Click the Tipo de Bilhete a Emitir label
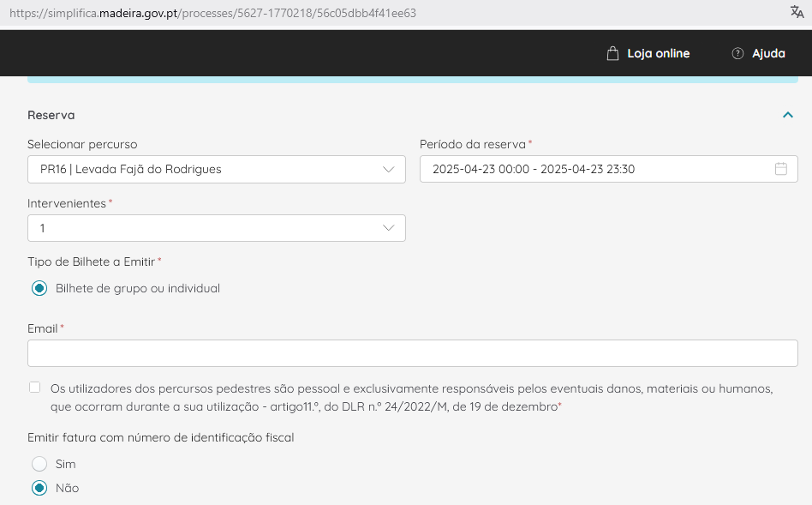This screenshot has height=505, width=812. [91, 262]
